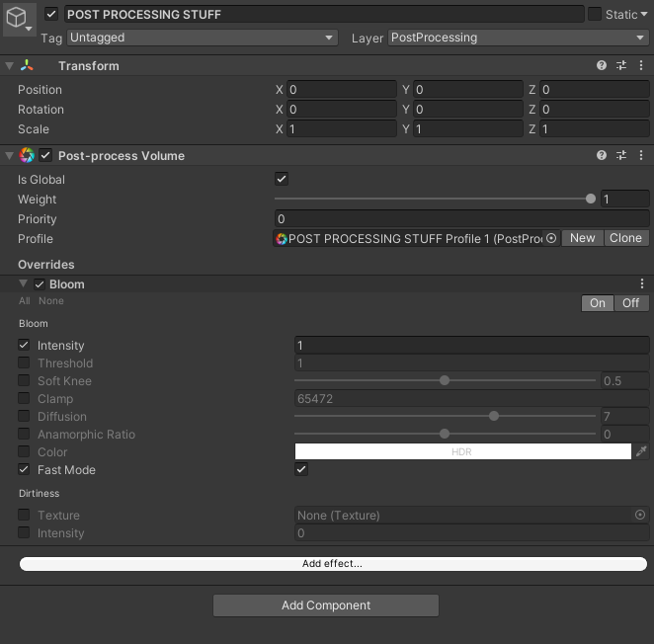Image resolution: width=654 pixels, height=644 pixels.
Task: Open Transform presets icon
Action: click(621, 65)
